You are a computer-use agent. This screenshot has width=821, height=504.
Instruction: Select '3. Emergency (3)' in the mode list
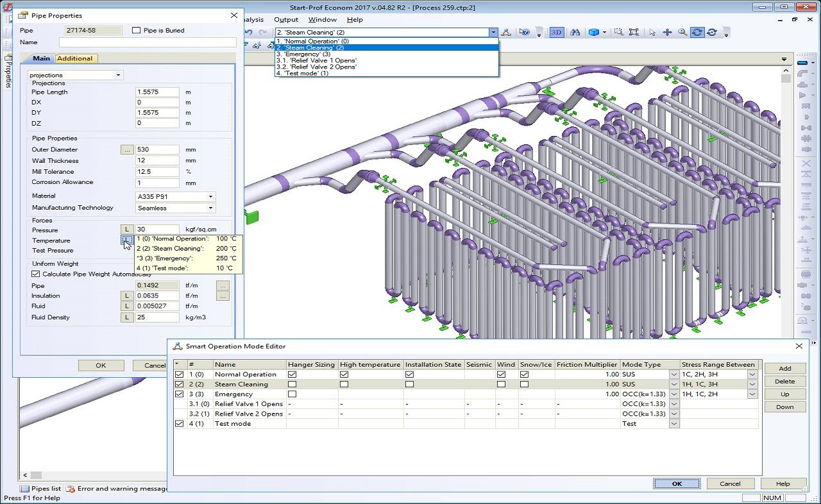tap(386, 54)
